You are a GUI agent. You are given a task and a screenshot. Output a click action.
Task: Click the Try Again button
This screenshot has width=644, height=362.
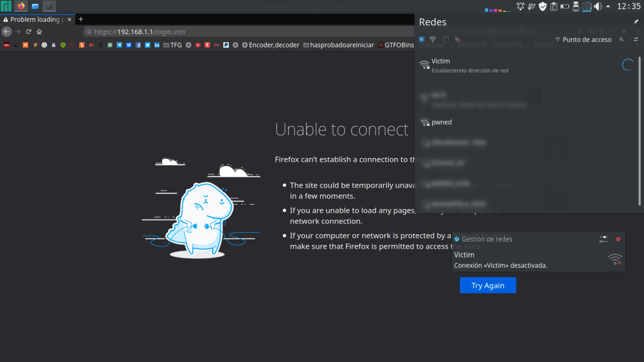(x=487, y=285)
